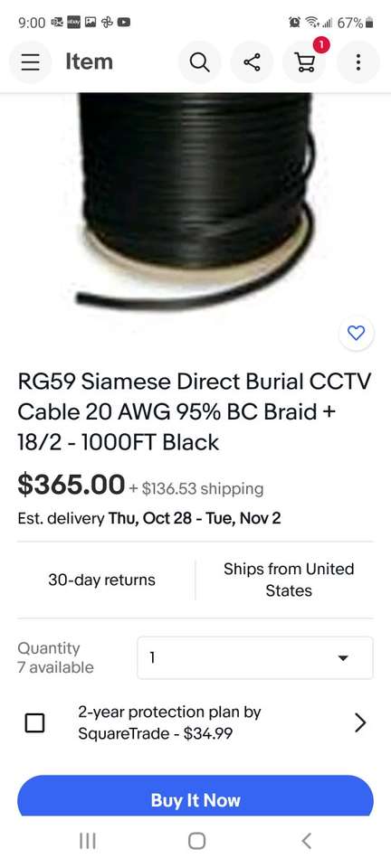Tap the search magnifier icon
Image resolution: width=391 pixels, height=868 pixels.
point(199,62)
